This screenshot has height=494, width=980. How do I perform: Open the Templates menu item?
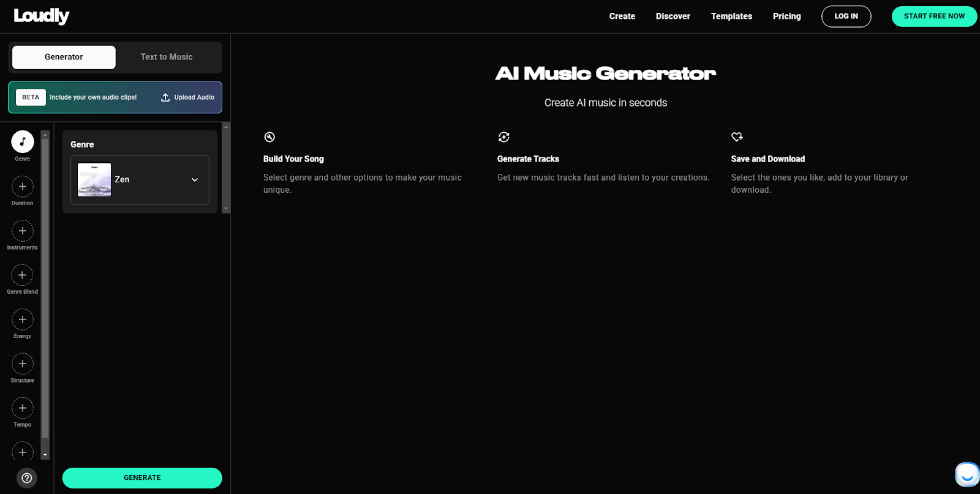pyautogui.click(x=731, y=17)
